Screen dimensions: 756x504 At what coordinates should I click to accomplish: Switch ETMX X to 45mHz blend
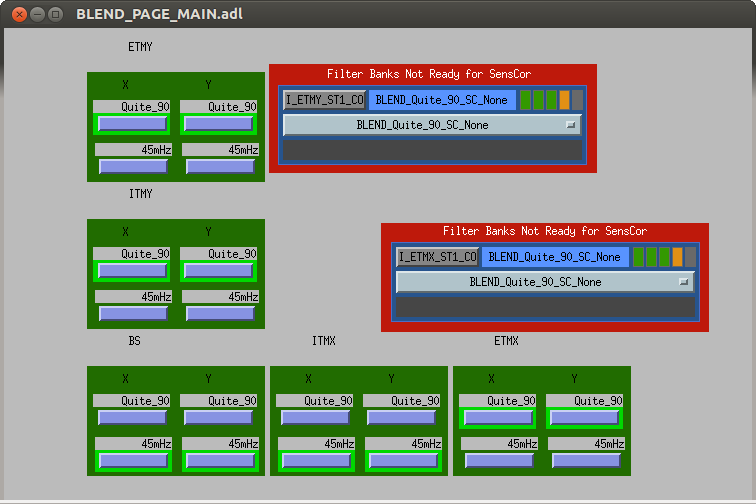[x=500, y=461]
